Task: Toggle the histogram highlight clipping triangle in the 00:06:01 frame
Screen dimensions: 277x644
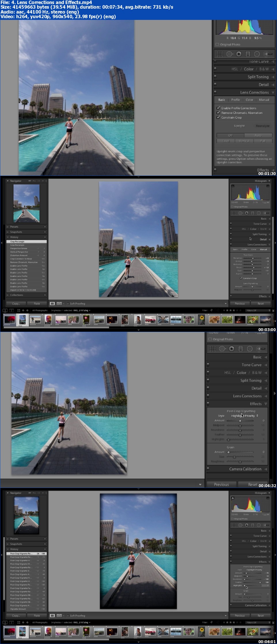Action: (x=268, y=498)
